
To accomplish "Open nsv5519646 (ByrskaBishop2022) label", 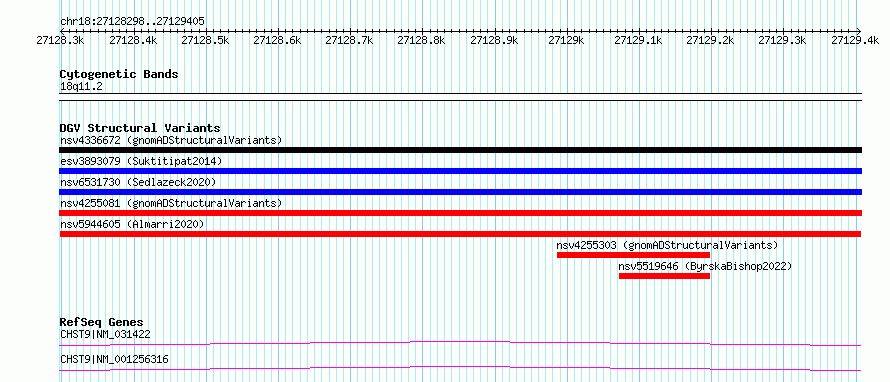I will pos(705,266).
